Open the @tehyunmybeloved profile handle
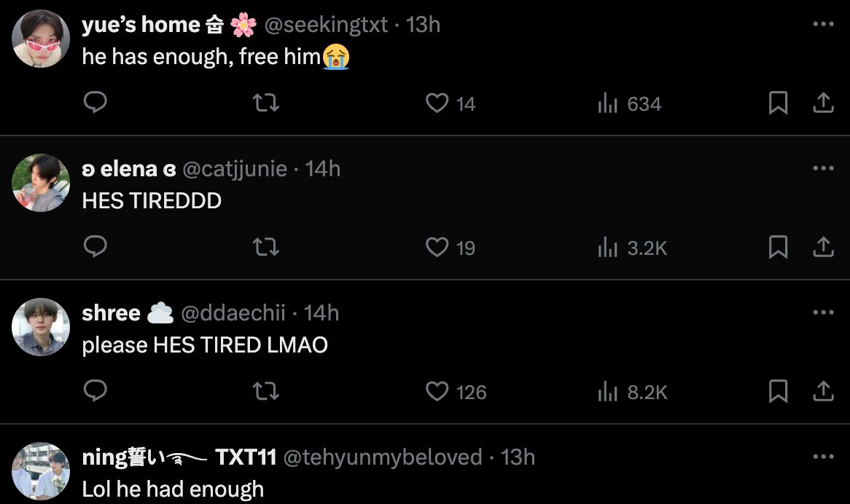The width and height of the screenshot is (850, 504). coord(382,457)
